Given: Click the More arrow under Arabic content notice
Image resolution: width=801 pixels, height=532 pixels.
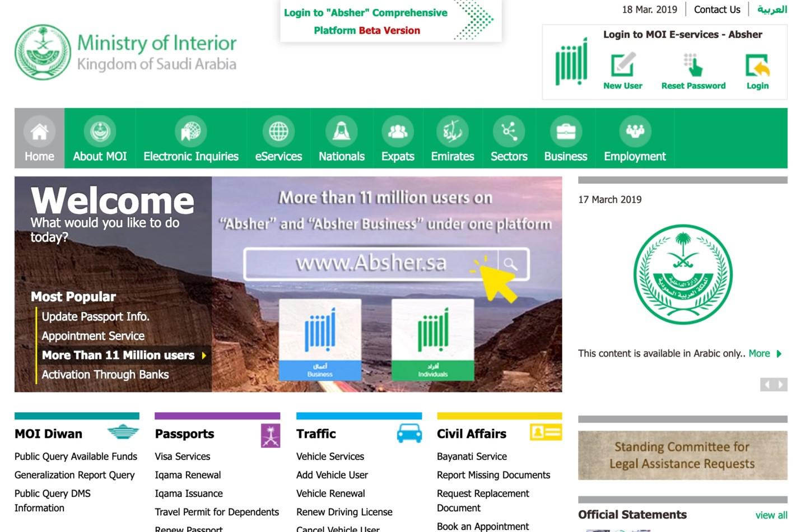Looking at the screenshot, I should pos(779,354).
